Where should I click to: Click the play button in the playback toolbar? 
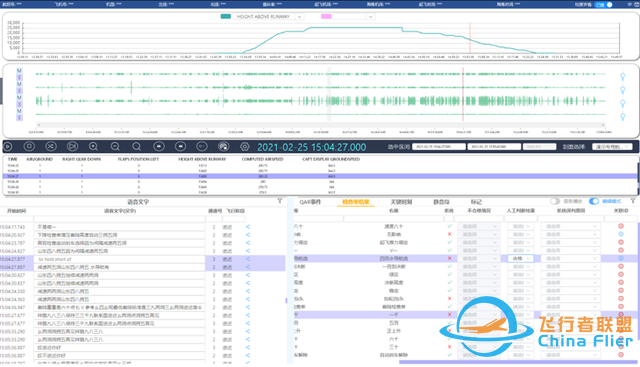click(8, 147)
